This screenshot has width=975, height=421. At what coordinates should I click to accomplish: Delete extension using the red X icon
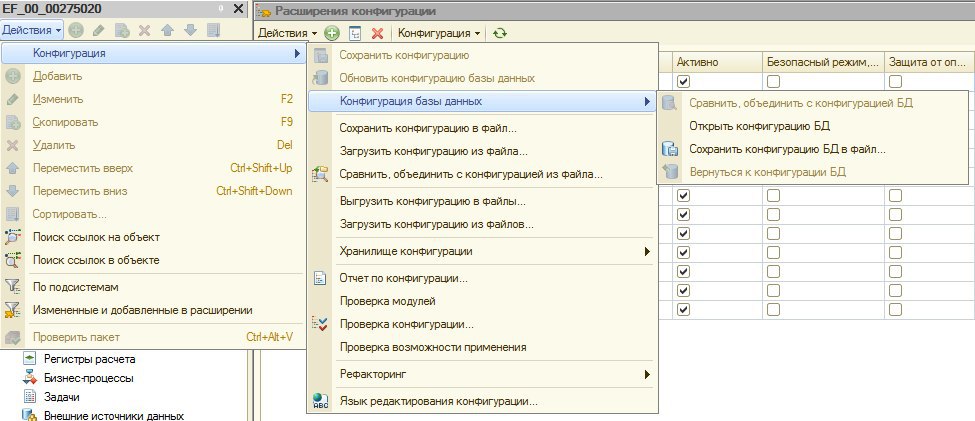click(x=377, y=33)
